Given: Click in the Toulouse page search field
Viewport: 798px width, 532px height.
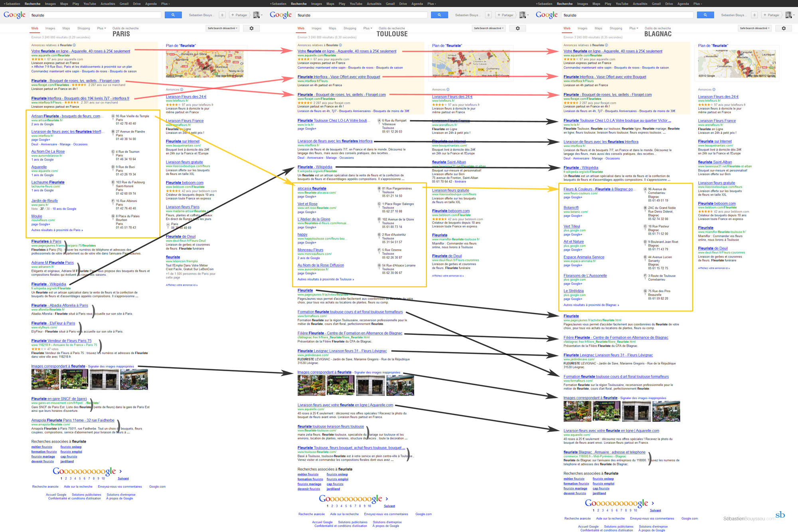Looking at the screenshot, I should coord(361,15).
